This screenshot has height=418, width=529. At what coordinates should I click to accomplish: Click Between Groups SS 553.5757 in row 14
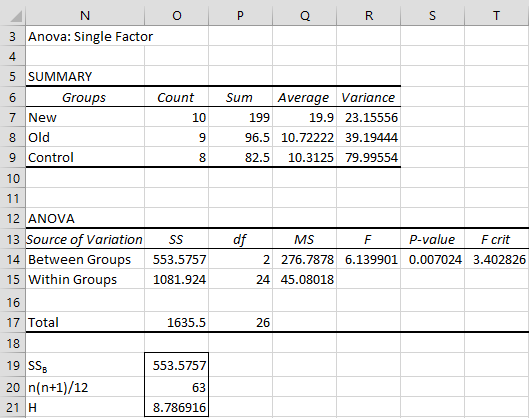pos(176,259)
